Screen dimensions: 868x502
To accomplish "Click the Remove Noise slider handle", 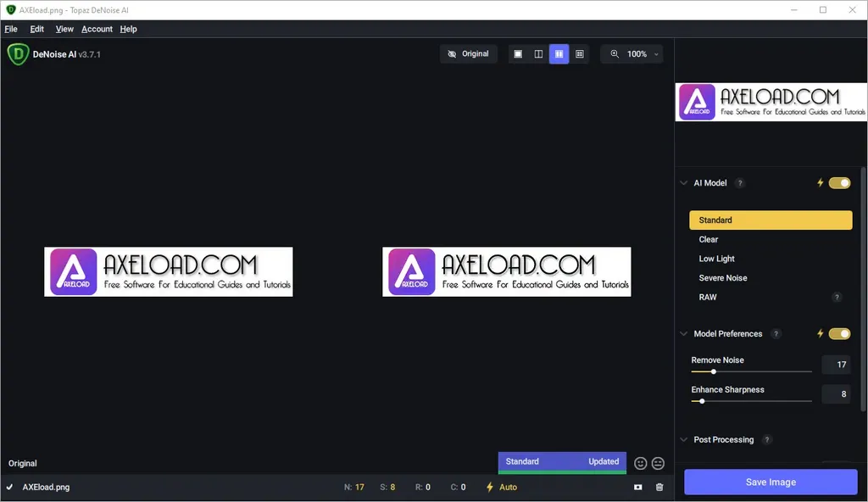I will [714, 371].
